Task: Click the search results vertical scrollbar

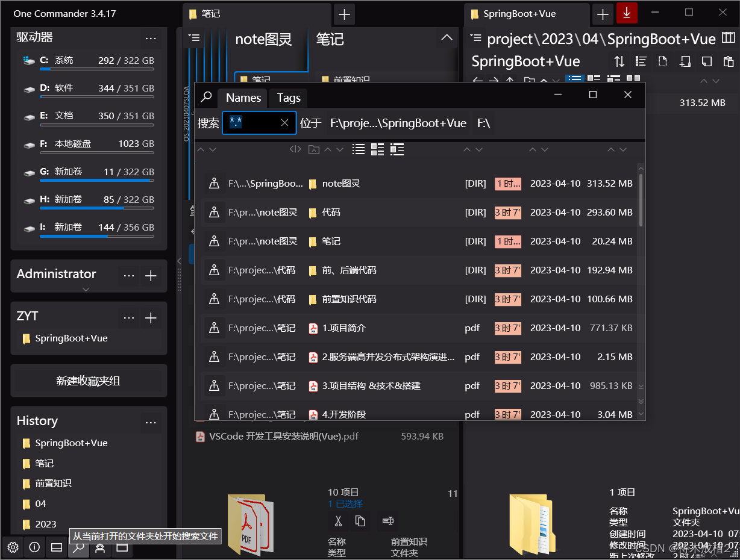Action: (641, 201)
